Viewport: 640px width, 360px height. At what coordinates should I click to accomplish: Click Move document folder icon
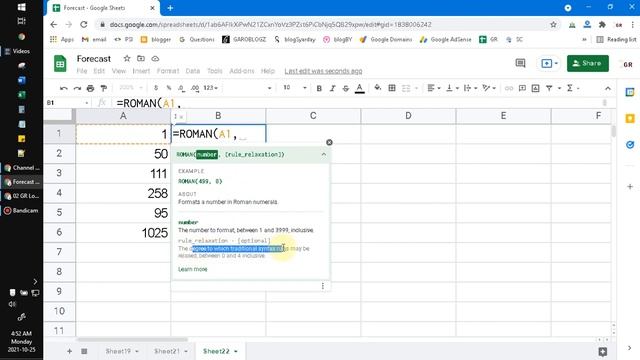[141, 58]
